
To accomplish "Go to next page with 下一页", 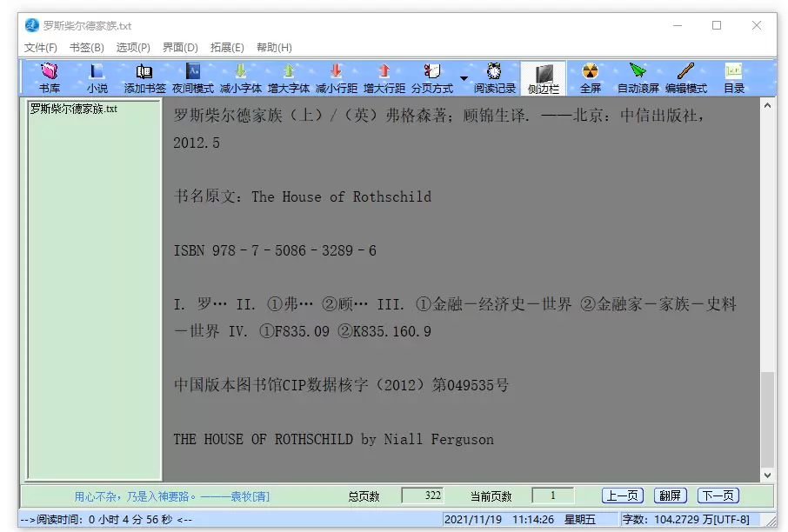I will 718,495.
